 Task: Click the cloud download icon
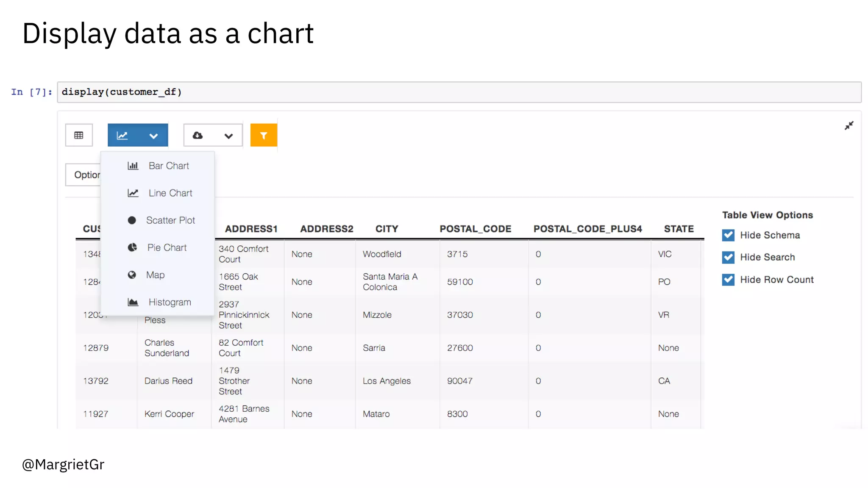(198, 136)
